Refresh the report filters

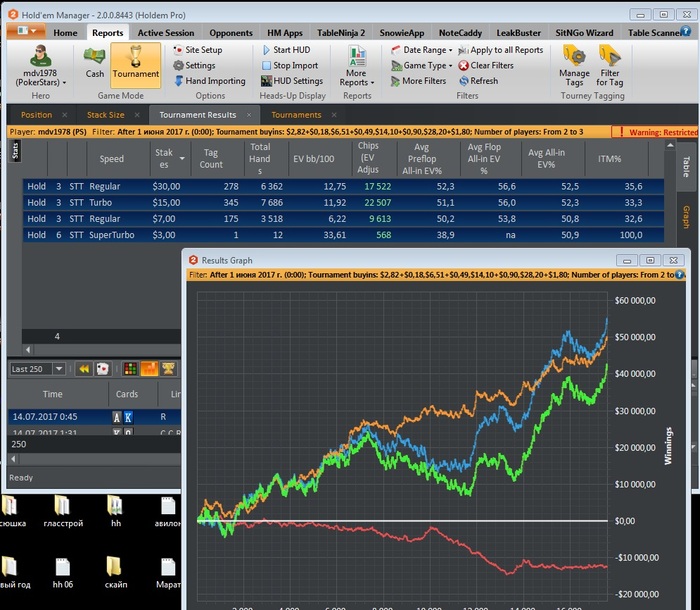tap(479, 81)
